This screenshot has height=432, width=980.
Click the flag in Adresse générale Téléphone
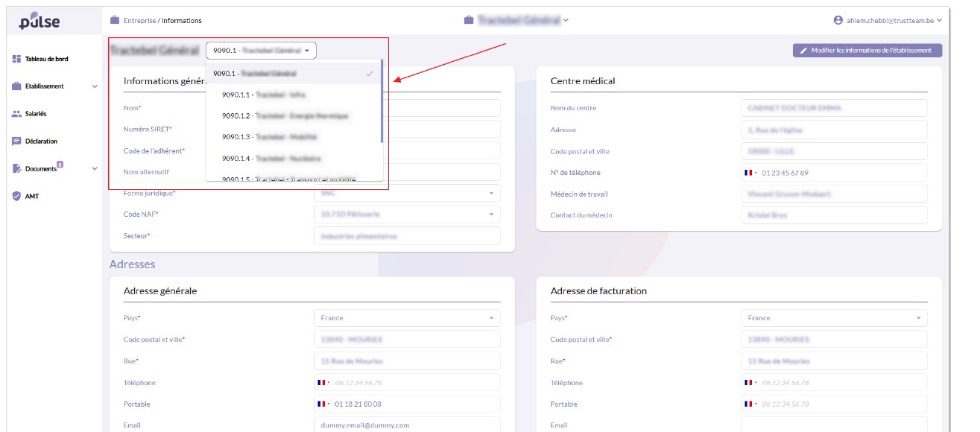coord(323,383)
